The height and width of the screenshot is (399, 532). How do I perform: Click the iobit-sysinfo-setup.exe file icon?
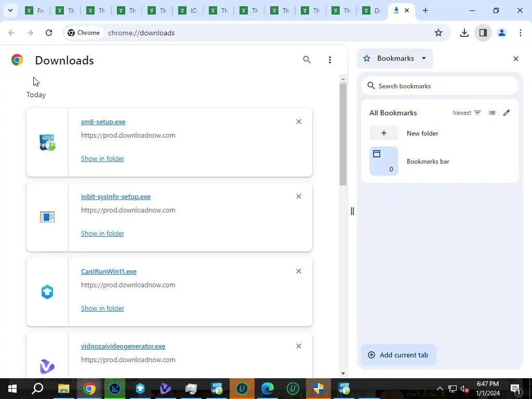[x=47, y=217]
